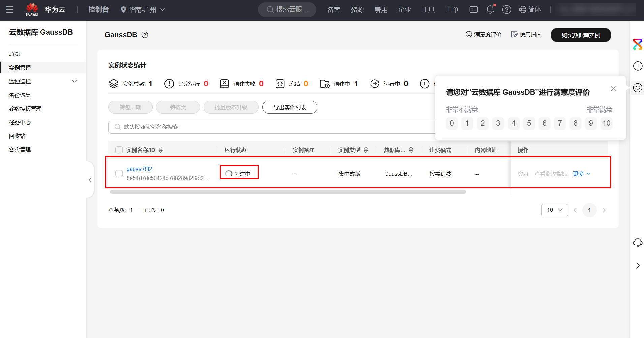Open page size dropdown showing 10

pos(554,210)
